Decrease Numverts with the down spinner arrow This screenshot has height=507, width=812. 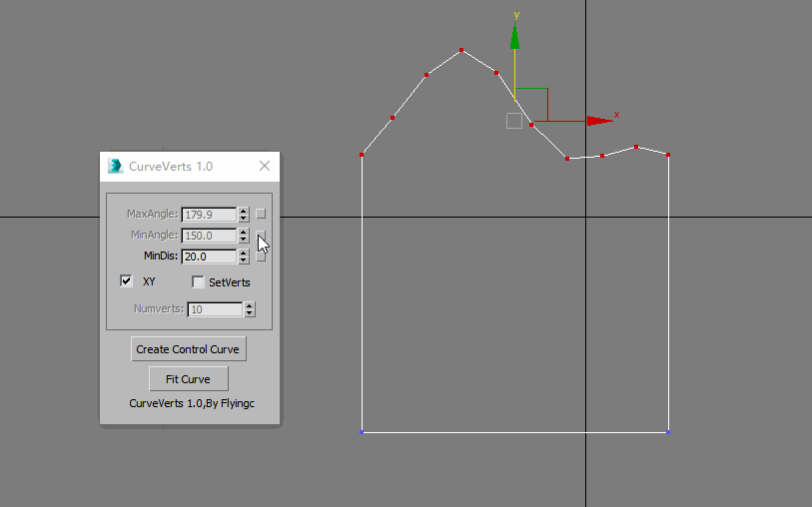(250, 313)
